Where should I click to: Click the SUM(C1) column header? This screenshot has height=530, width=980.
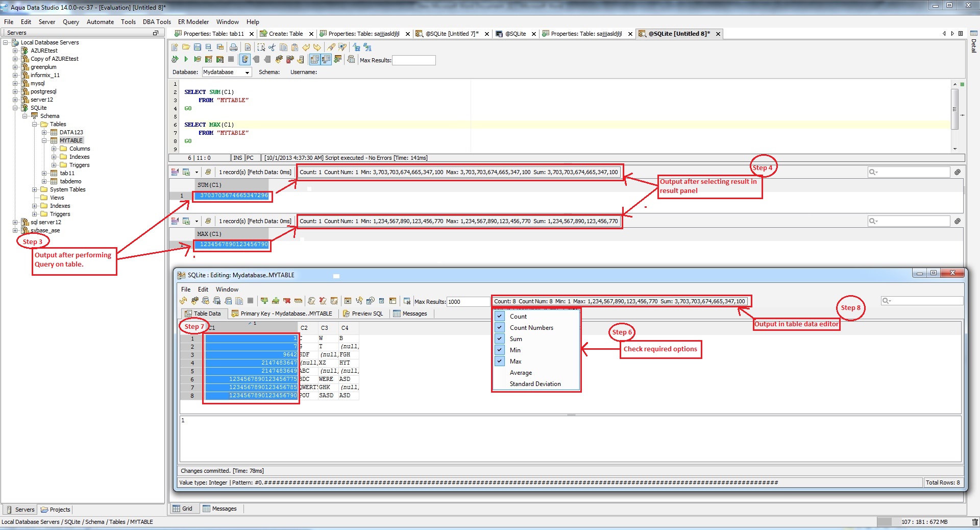pos(231,185)
